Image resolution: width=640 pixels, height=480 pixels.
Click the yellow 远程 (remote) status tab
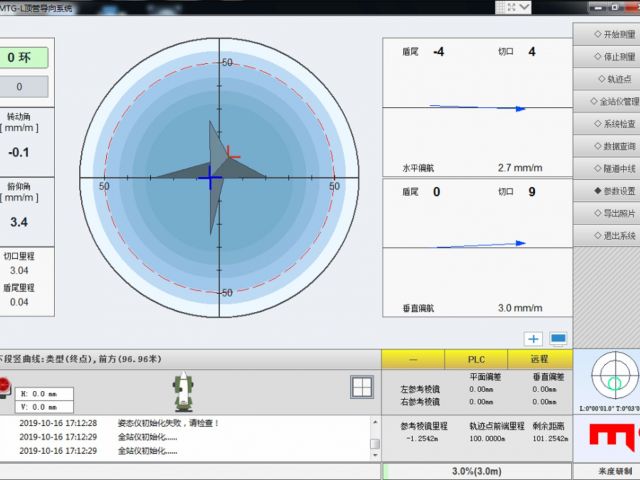(540, 359)
